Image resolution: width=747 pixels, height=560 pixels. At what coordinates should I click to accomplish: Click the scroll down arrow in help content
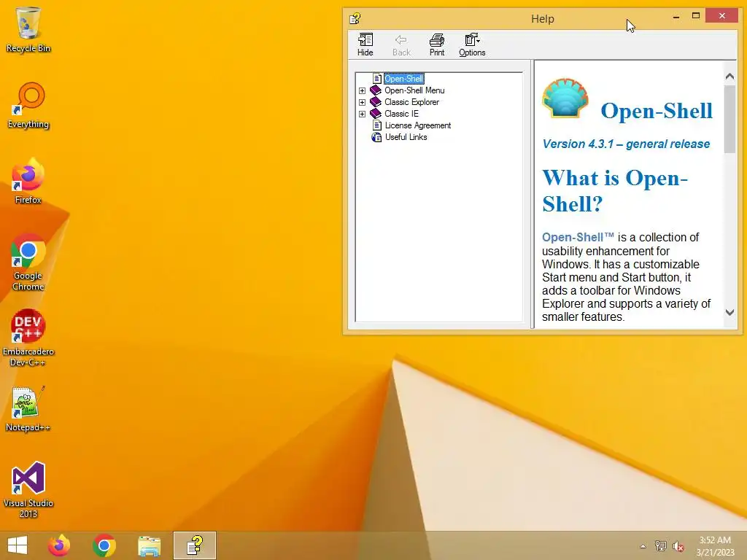click(729, 312)
